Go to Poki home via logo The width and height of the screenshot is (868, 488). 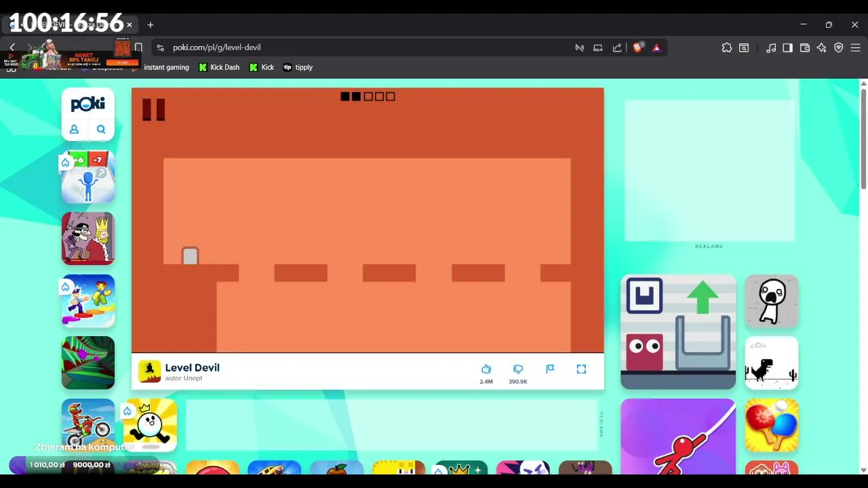pos(88,104)
